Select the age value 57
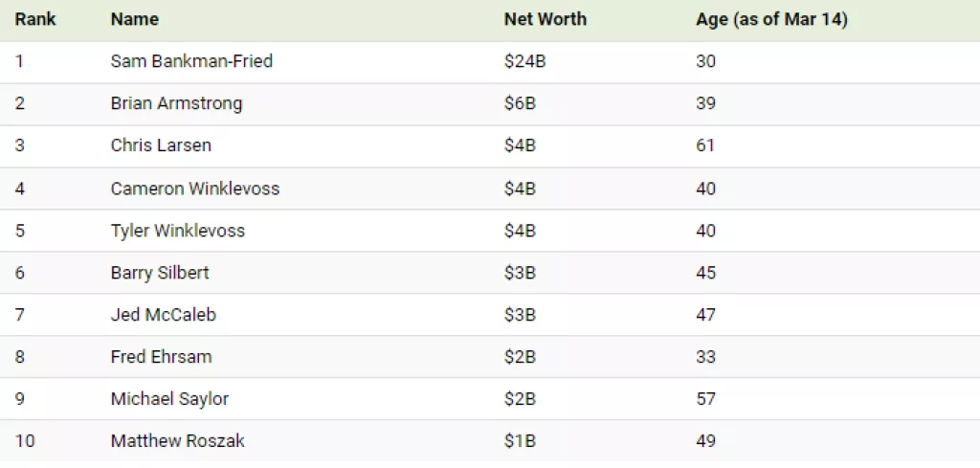This screenshot has height=468, width=980. 706,399
